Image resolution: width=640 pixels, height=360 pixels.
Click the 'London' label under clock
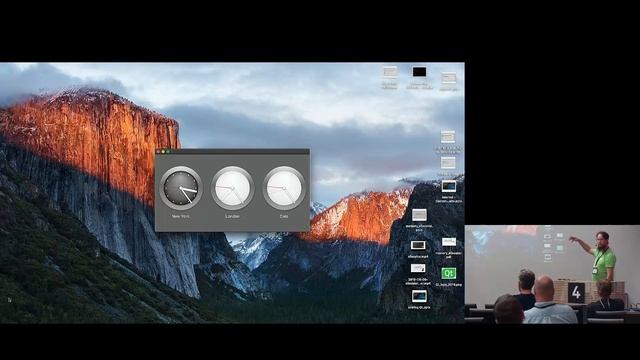click(232, 216)
